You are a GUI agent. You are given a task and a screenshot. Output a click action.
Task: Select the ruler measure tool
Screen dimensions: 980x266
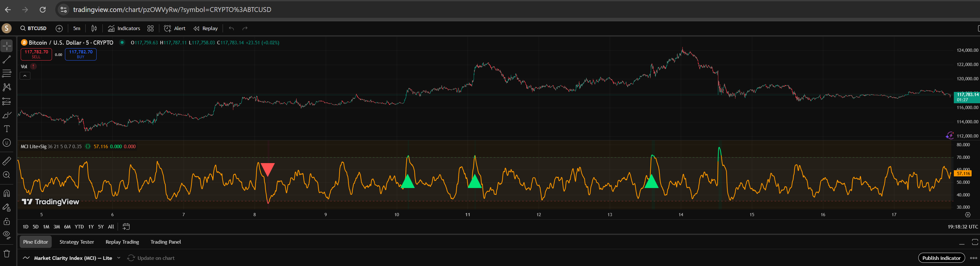(x=7, y=161)
